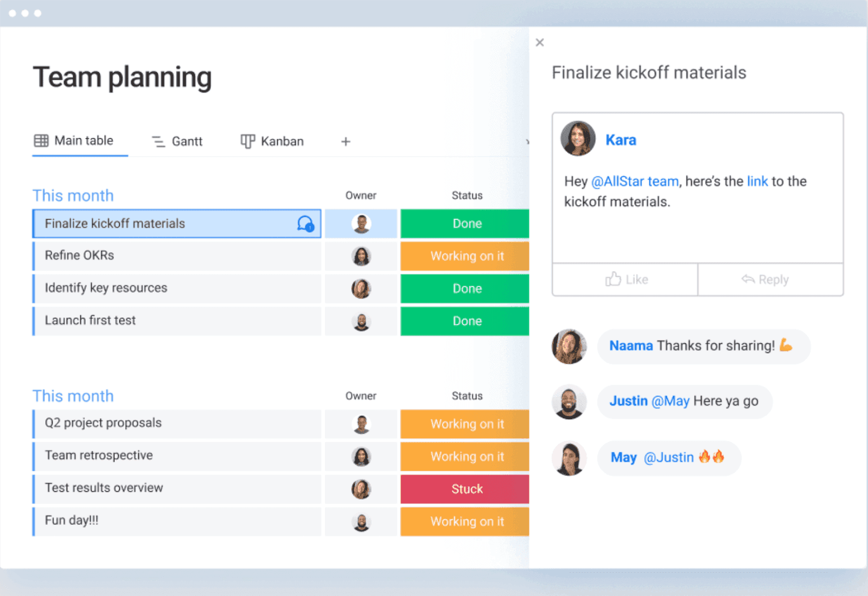This screenshot has height=596, width=868.
Task: Click Owner column header in first group
Action: click(361, 195)
